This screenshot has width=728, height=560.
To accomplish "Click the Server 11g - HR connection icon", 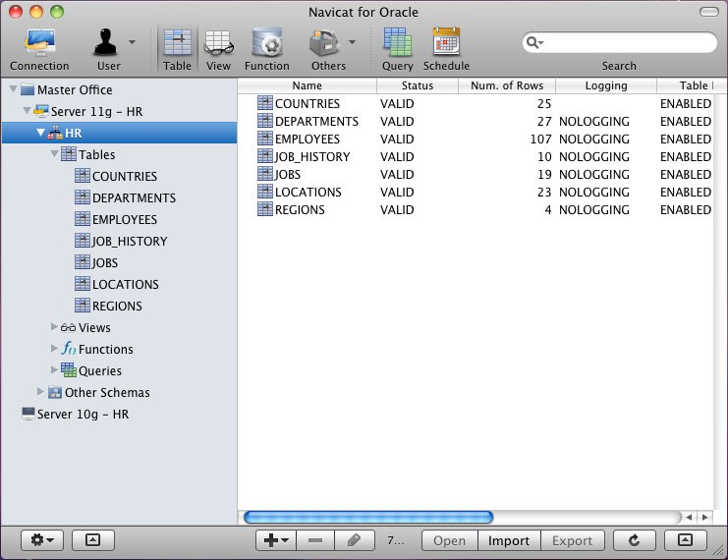I will coord(41,111).
